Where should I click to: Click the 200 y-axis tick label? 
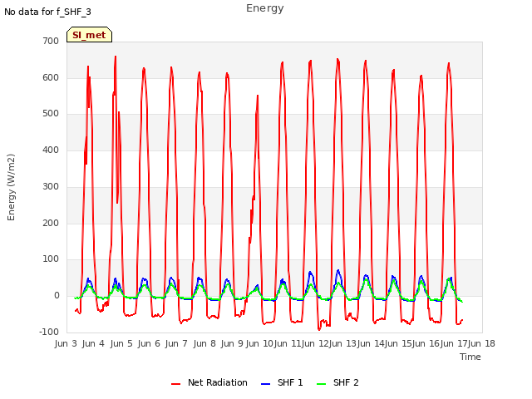[51, 224]
